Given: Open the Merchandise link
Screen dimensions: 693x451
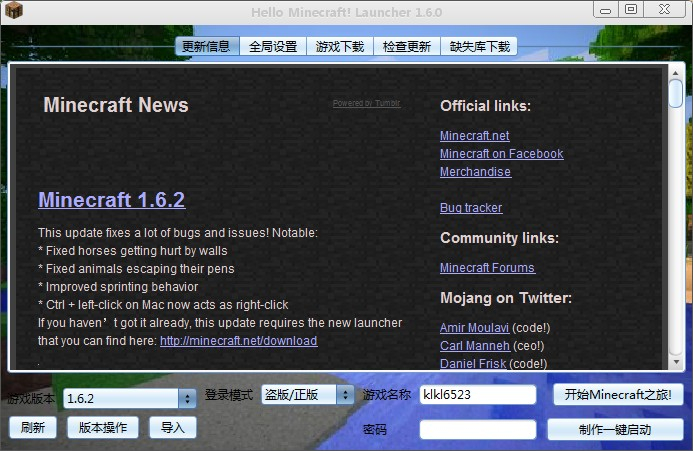Looking at the screenshot, I should pos(475,172).
